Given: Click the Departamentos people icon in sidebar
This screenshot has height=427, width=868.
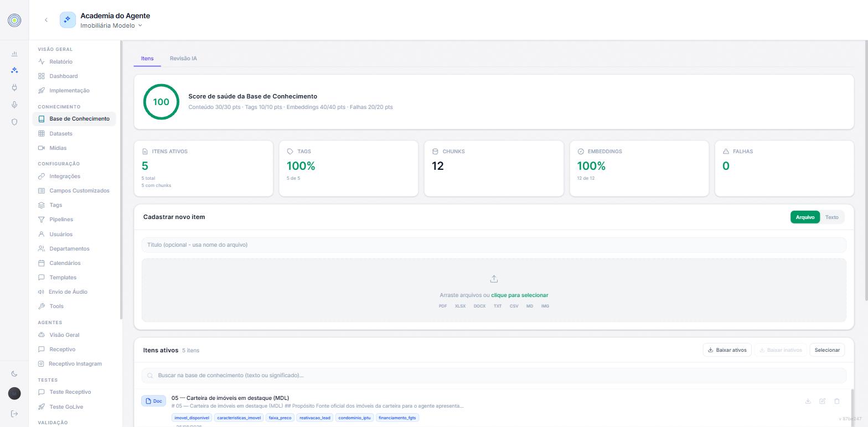Looking at the screenshot, I should pos(42,249).
